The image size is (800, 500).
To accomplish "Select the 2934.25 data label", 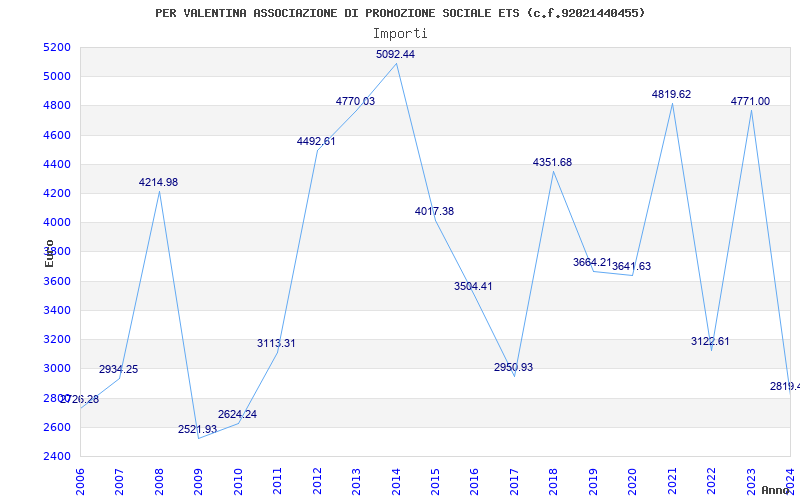I will (118, 369).
